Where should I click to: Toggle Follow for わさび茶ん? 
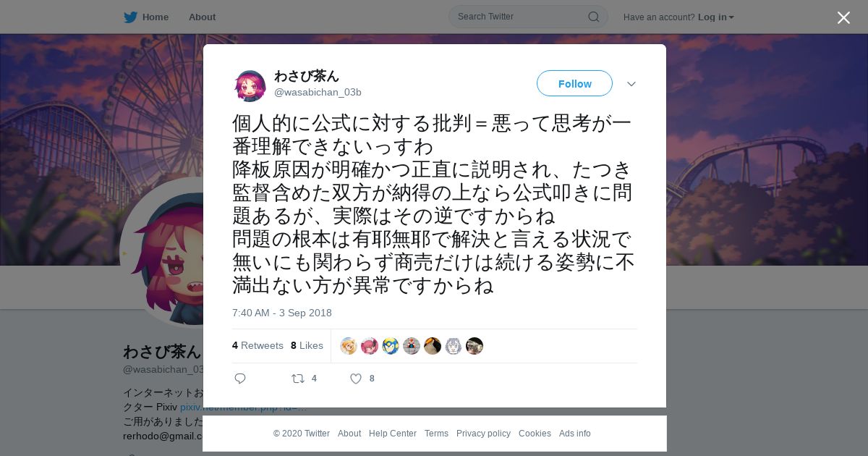[x=574, y=84]
